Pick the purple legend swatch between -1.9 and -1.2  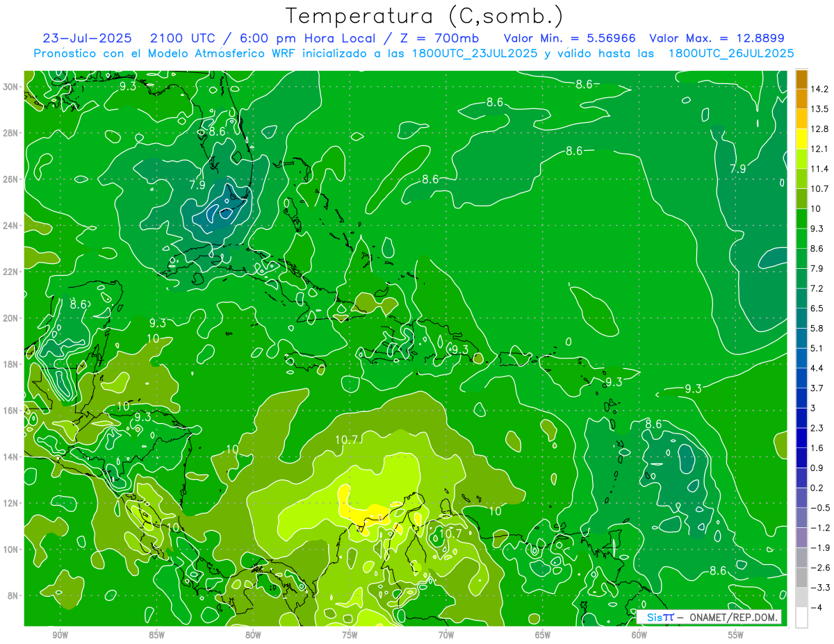[x=801, y=537]
